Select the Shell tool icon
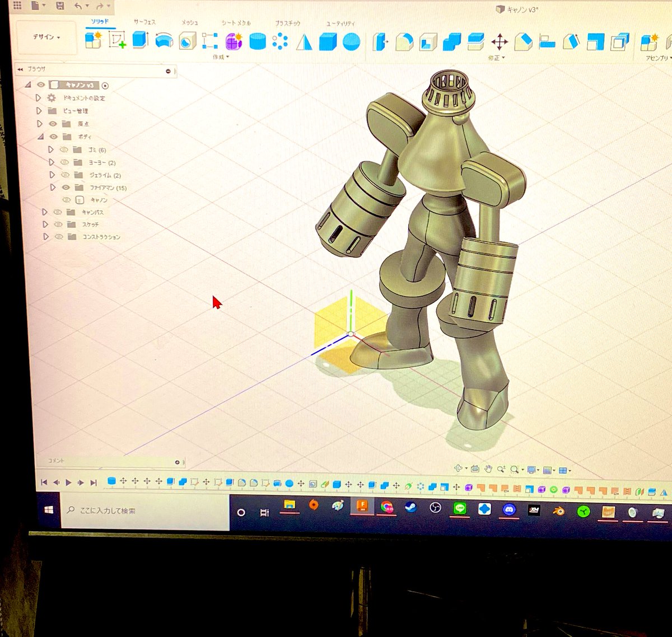Screen dimensions: 672x637 point(428,42)
